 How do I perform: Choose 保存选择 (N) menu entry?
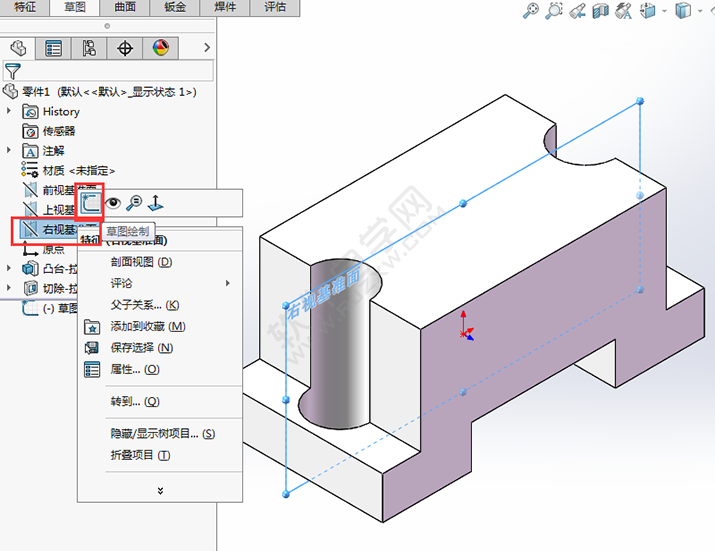[x=160, y=348]
